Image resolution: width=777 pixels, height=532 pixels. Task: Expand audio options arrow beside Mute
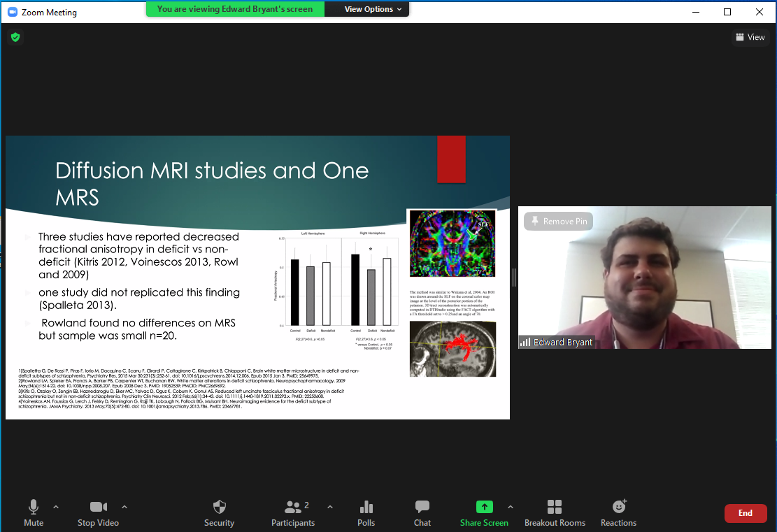(x=56, y=507)
